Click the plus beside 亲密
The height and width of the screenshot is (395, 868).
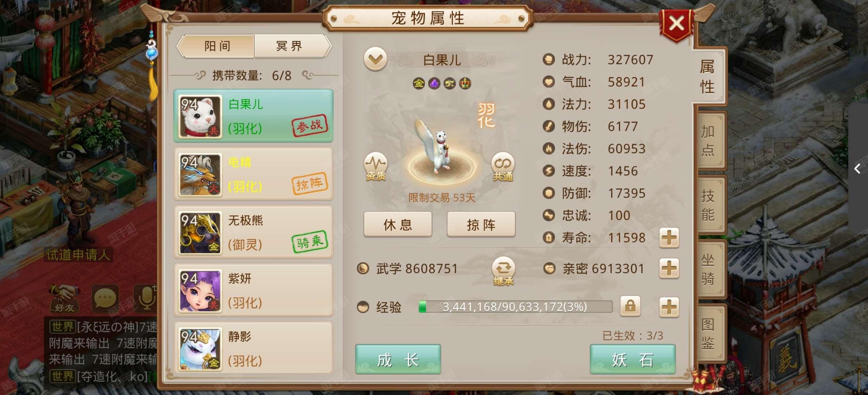coord(669,268)
